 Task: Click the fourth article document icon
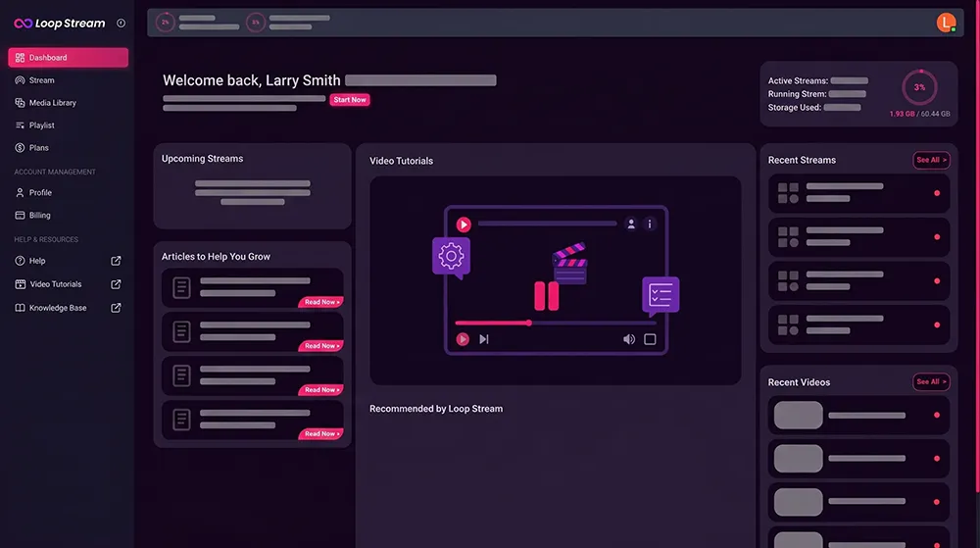pos(181,420)
